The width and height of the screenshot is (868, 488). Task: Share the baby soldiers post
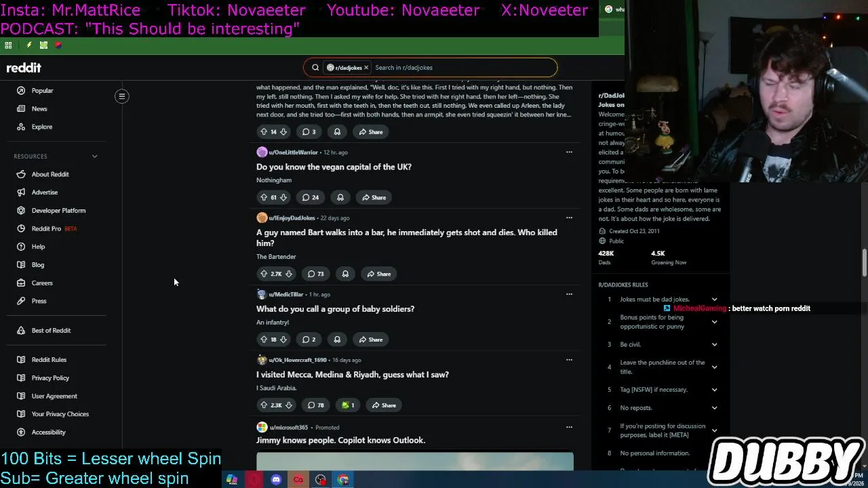pos(371,340)
